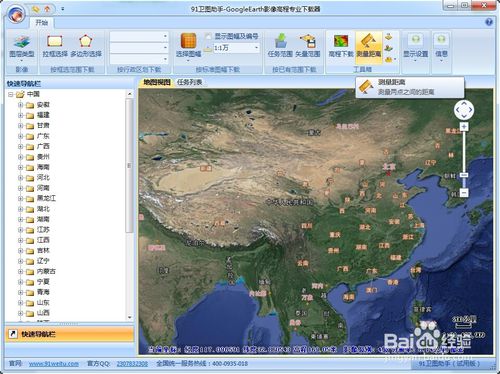This screenshot has width=500, height=374.
Task: Select 青海 in the navigation tree
Action: pos(43,293)
